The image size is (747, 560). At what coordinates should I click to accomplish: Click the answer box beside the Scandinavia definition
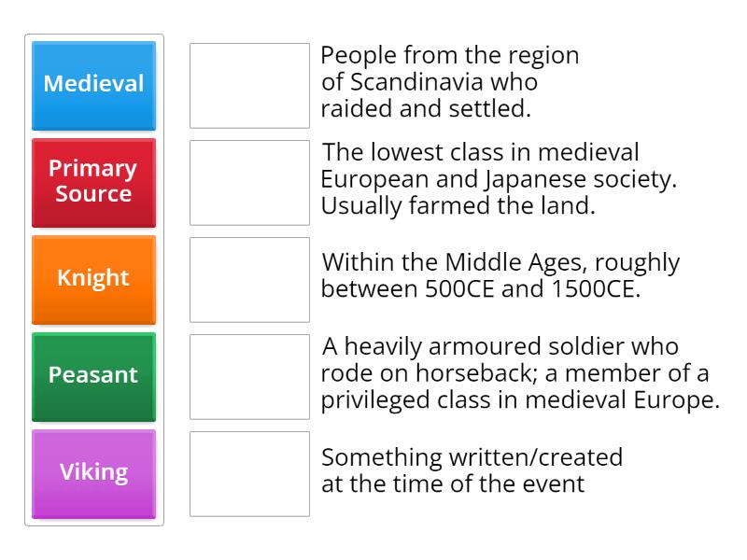[x=249, y=84]
